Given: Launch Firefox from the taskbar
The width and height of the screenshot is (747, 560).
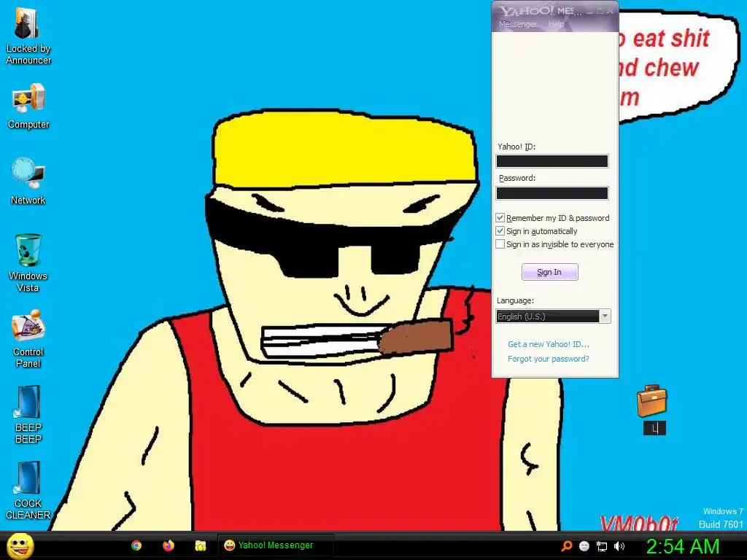Looking at the screenshot, I should point(169,545).
